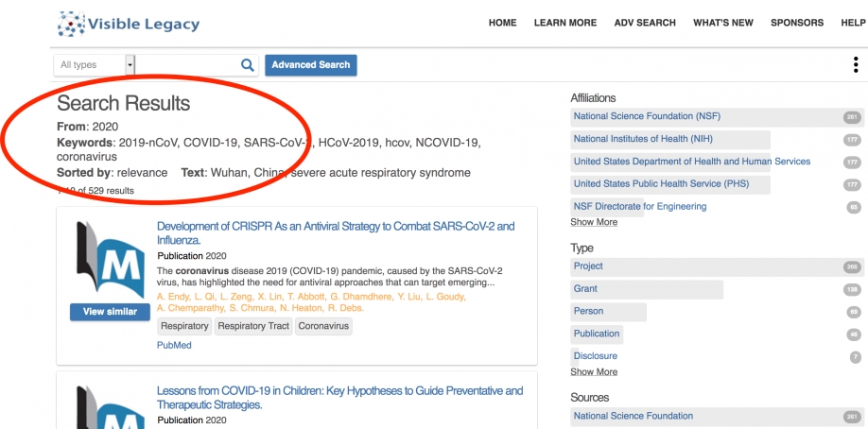Click the Respiratory Tract tag

tap(252, 326)
